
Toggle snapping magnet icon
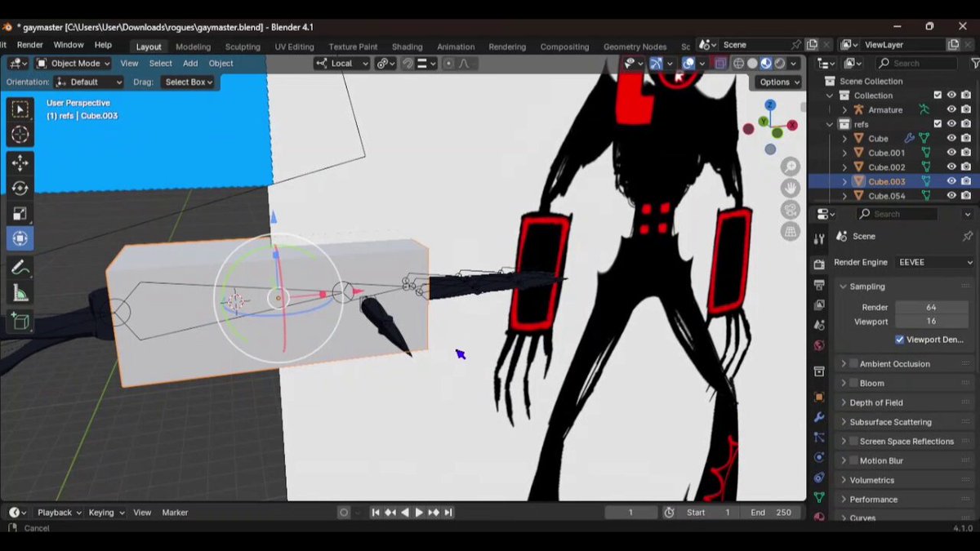click(x=408, y=63)
